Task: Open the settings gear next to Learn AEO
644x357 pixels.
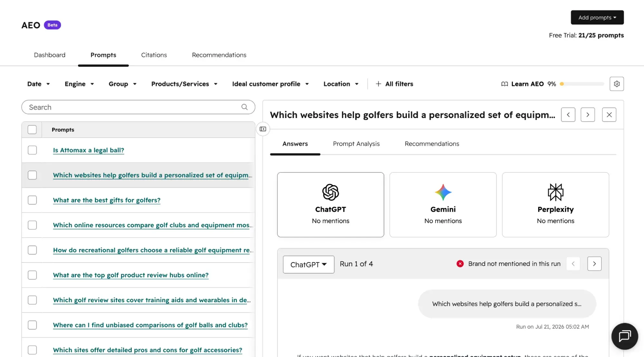Action: coord(617,84)
